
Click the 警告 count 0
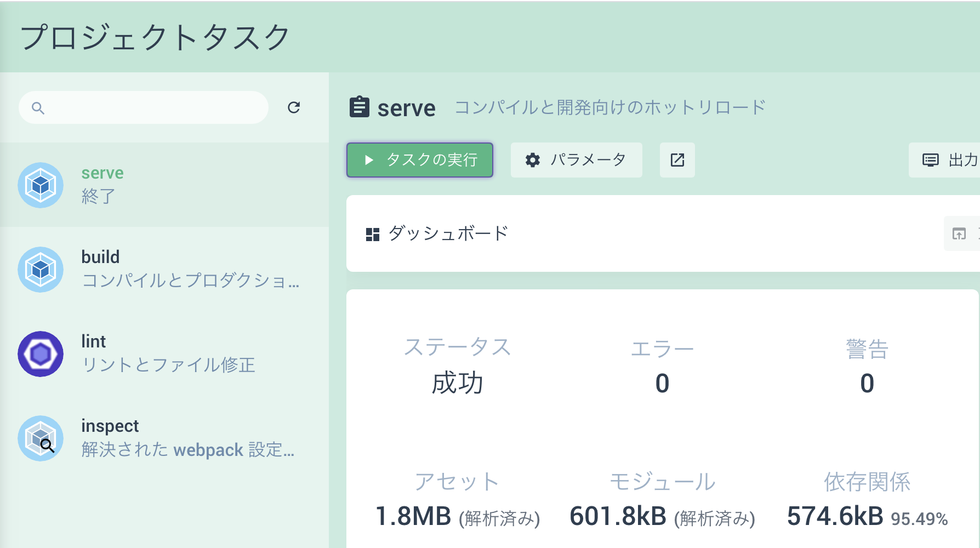tap(867, 383)
